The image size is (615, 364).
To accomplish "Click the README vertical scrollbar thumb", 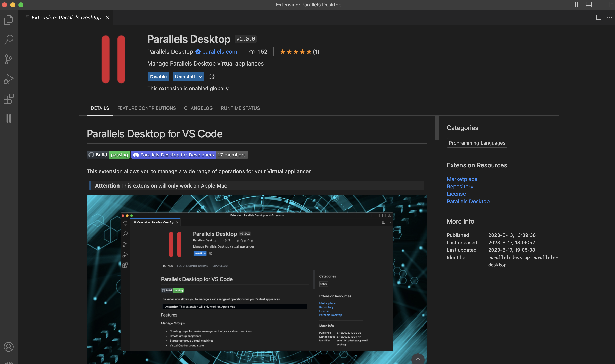I will coord(436,128).
